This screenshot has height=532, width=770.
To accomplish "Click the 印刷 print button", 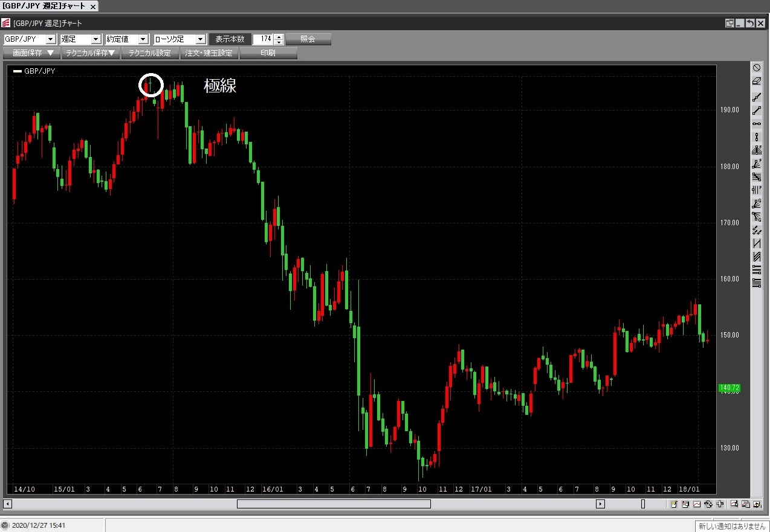I will coord(268,53).
